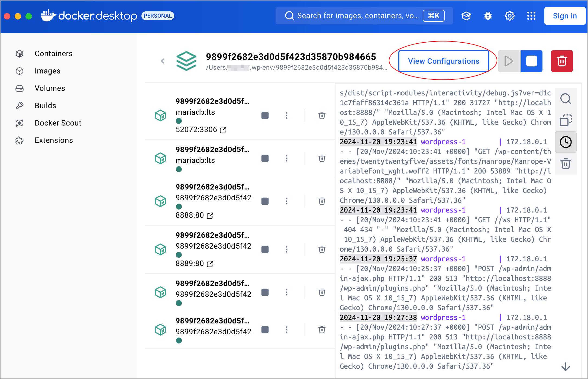Open the Docker Hub apps grid icon
588x379 pixels.
[x=531, y=16]
